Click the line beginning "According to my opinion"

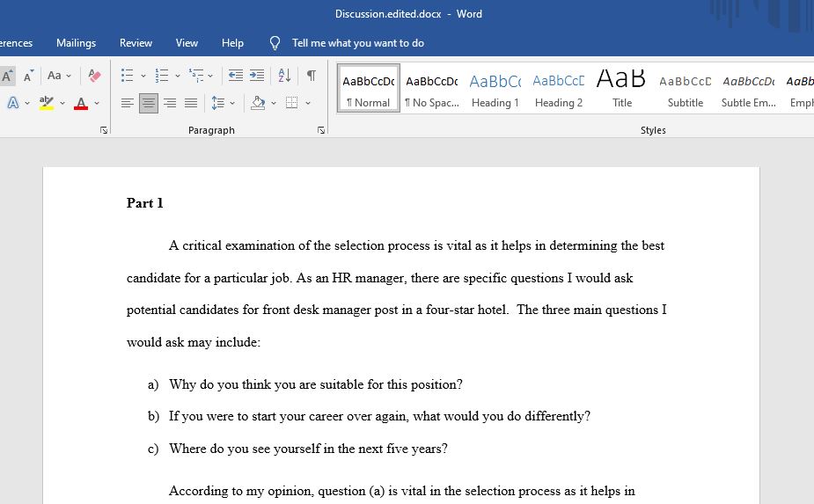[x=402, y=491]
